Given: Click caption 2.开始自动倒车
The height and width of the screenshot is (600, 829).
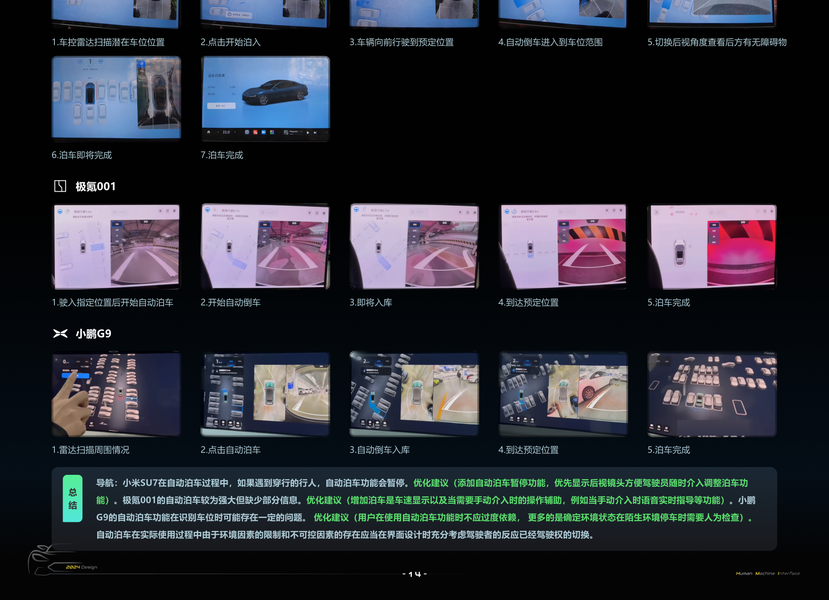Looking at the screenshot, I should 231,302.
